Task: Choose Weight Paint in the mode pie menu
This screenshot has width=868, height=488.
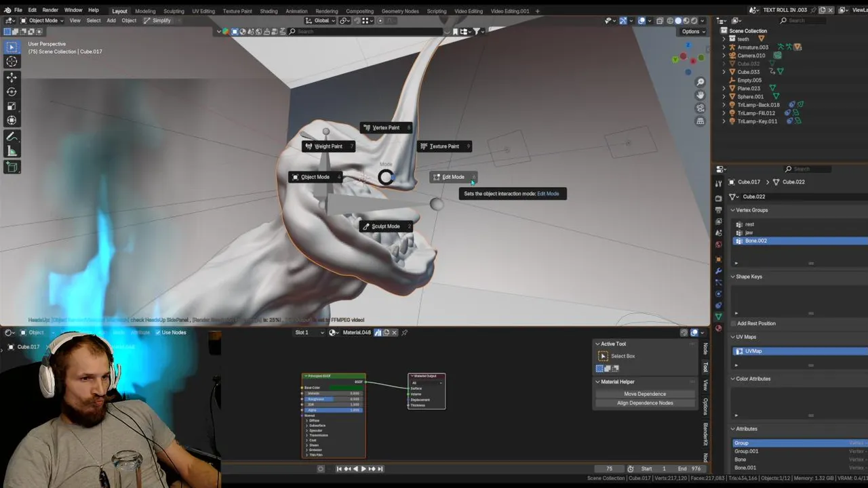Action: click(x=328, y=146)
